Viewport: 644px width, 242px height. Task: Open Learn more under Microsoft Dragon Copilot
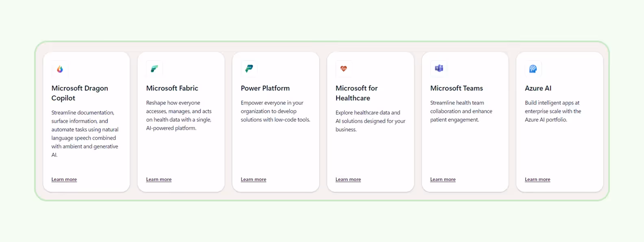click(x=64, y=179)
